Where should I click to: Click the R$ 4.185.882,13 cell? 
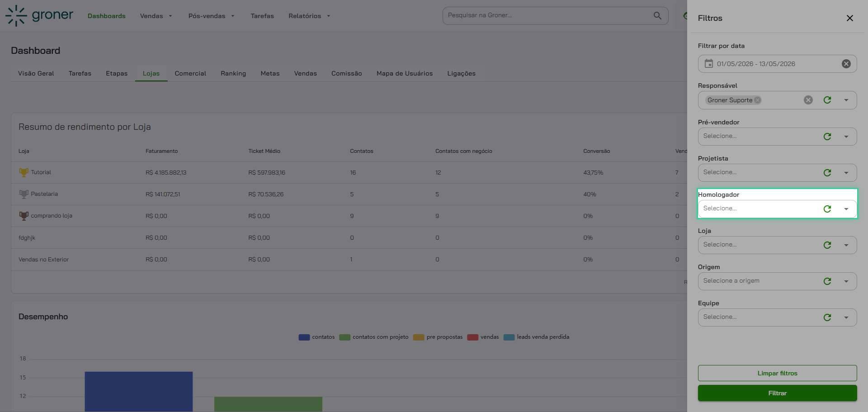[166, 173]
